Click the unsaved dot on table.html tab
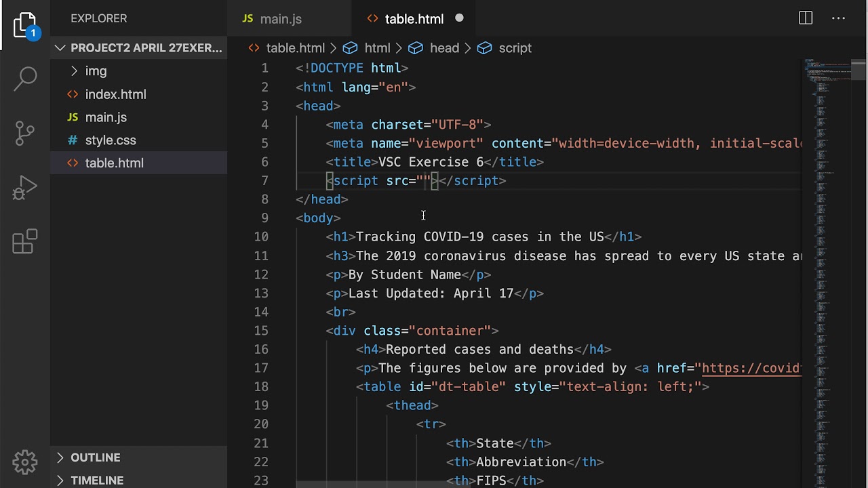 pos(459,18)
